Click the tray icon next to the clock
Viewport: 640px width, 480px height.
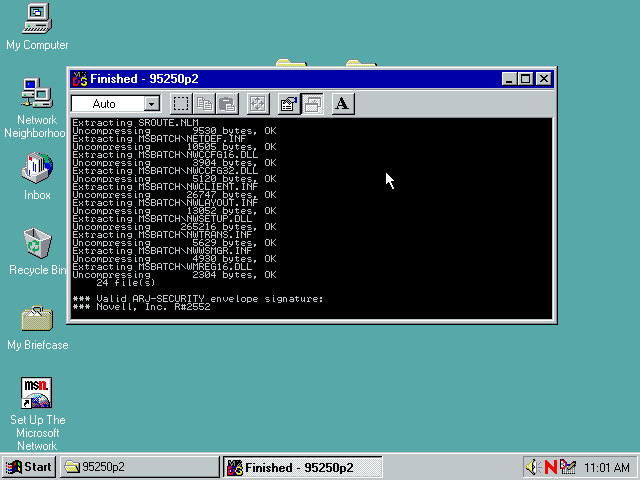point(568,467)
